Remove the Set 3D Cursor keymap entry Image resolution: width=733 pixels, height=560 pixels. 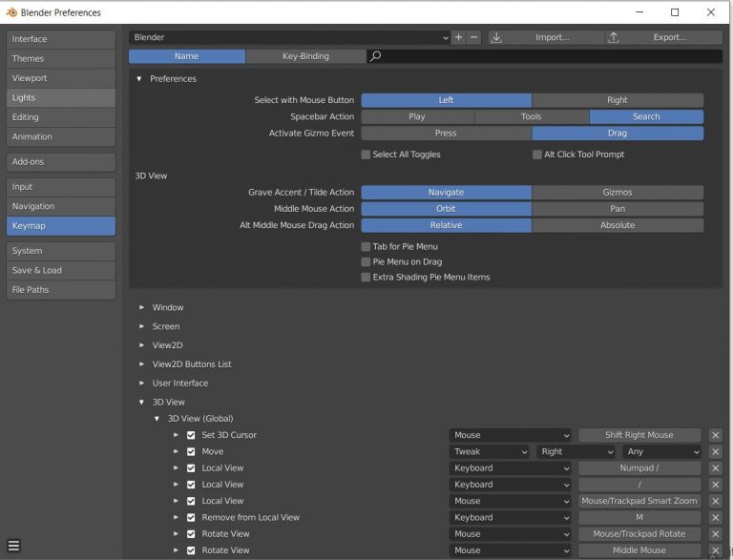[715, 435]
